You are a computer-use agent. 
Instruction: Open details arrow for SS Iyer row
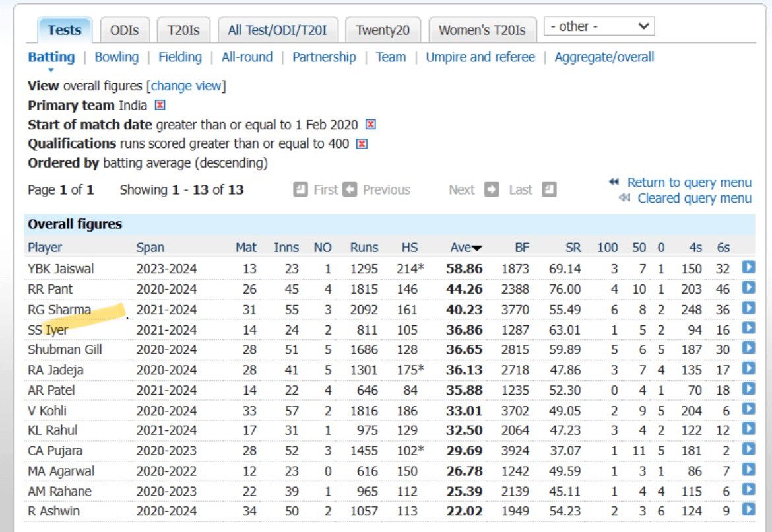pyautogui.click(x=748, y=328)
